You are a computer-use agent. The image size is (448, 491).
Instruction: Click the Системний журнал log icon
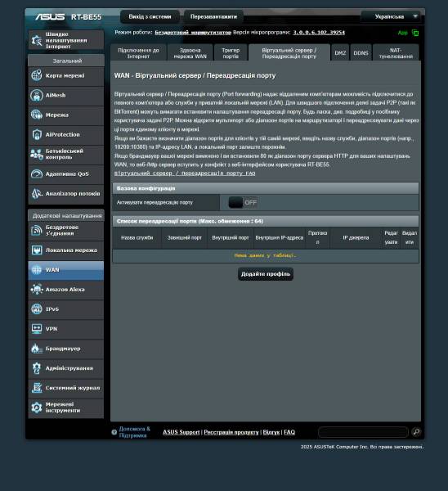pos(37,388)
